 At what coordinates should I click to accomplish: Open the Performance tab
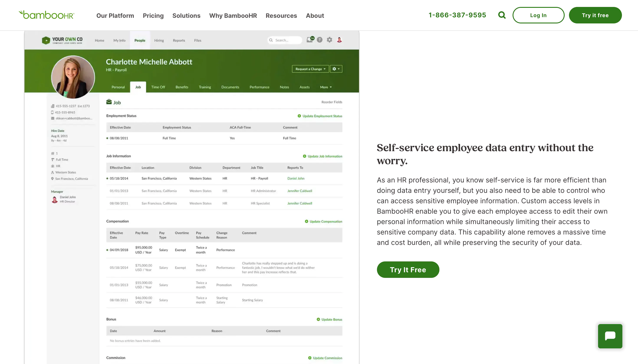click(x=259, y=87)
